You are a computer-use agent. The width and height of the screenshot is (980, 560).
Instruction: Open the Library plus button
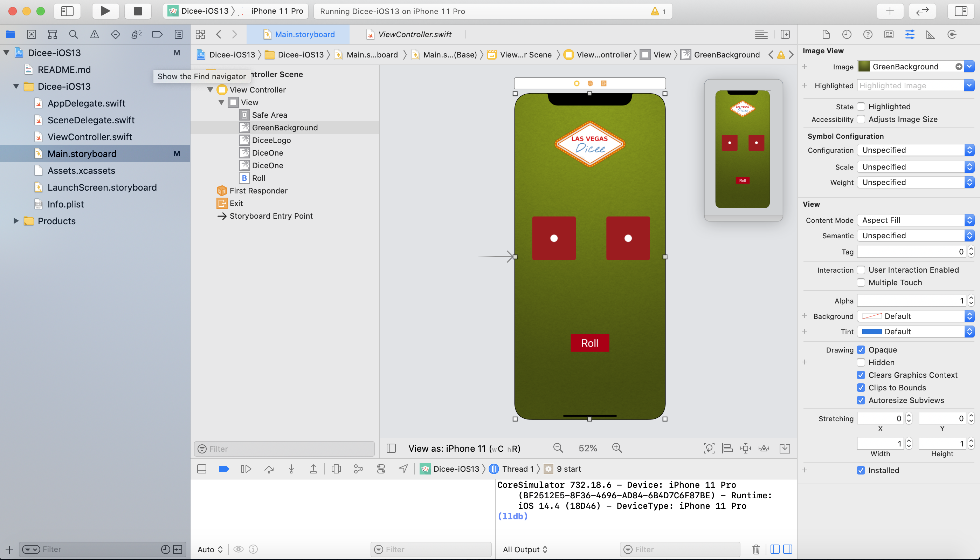pos(890,11)
